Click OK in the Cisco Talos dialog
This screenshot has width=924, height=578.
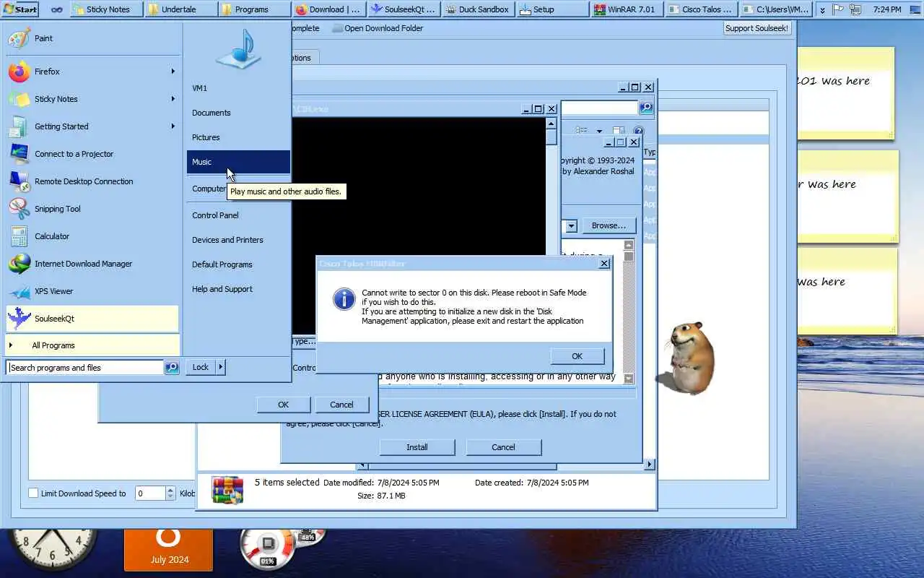point(577,356)
